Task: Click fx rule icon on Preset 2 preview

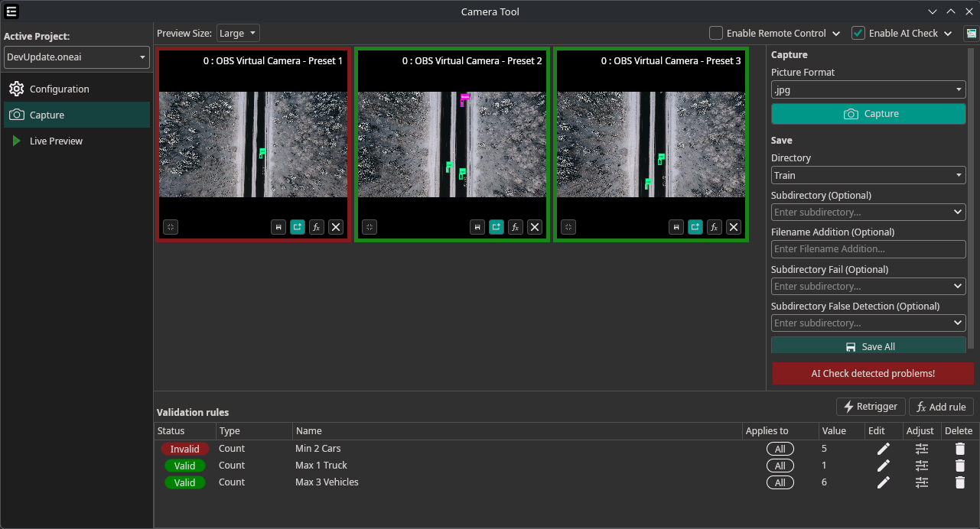Action: pos(516,227)
